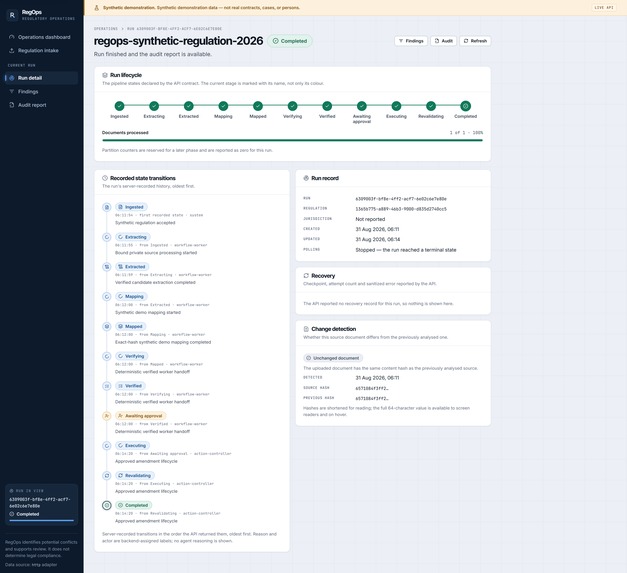Click the Unchanged document badge
Viewport: 627px width, 573px height.
coord(333,358)
